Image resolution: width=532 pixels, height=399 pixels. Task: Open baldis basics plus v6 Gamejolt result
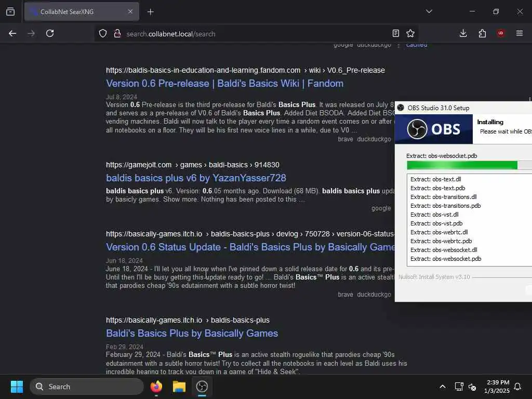pyautogui.click(x=196, y=178)
